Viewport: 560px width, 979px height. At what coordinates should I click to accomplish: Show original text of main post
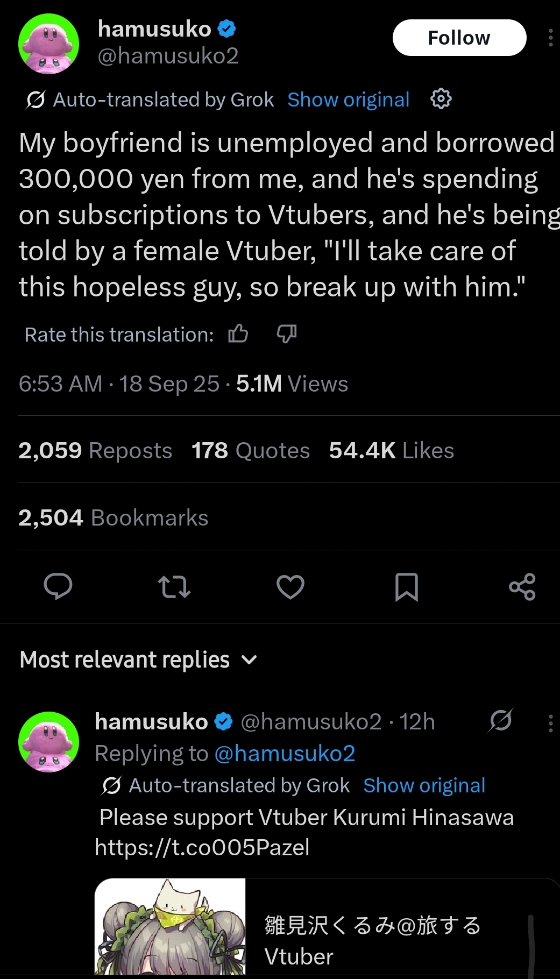pos(348,100)
